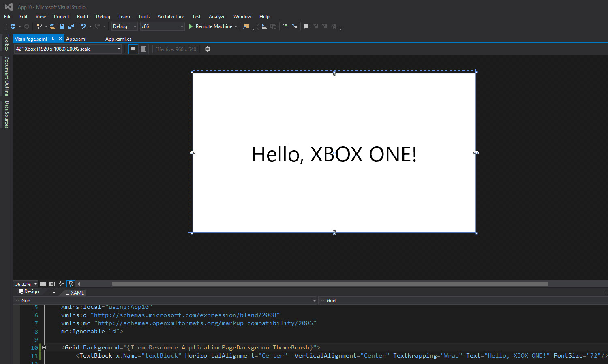This screenshot has height=364, width=608.
Task: Switch designer to portrait orientation
Action: [143, 49]
